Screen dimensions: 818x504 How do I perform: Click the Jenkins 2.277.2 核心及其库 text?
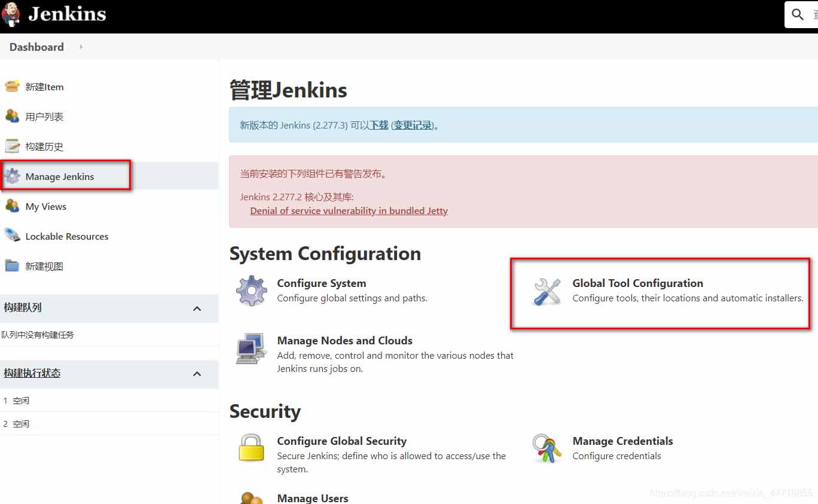[297, 197]
